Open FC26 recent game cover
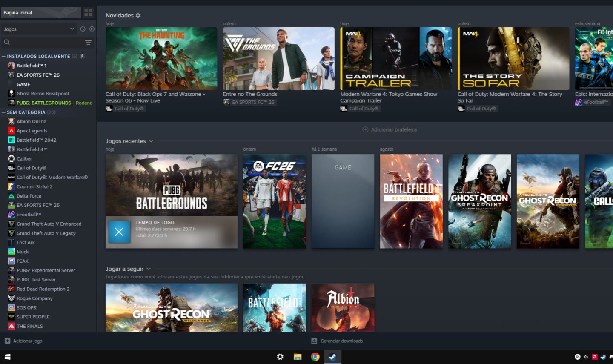Screen dimensions: 613x364 [275, 201]
